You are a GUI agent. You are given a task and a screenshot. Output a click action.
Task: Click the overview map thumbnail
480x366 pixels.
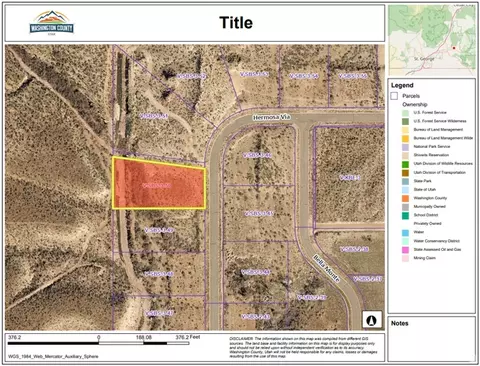click(432, 40)
